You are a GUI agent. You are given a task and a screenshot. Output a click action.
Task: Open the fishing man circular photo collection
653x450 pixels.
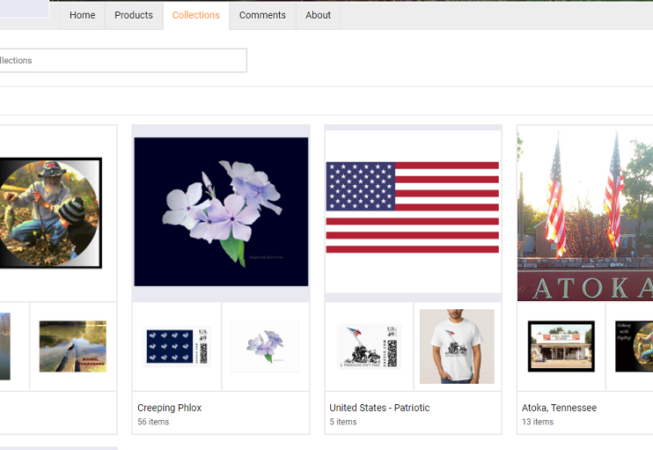(x=50, y=213)
